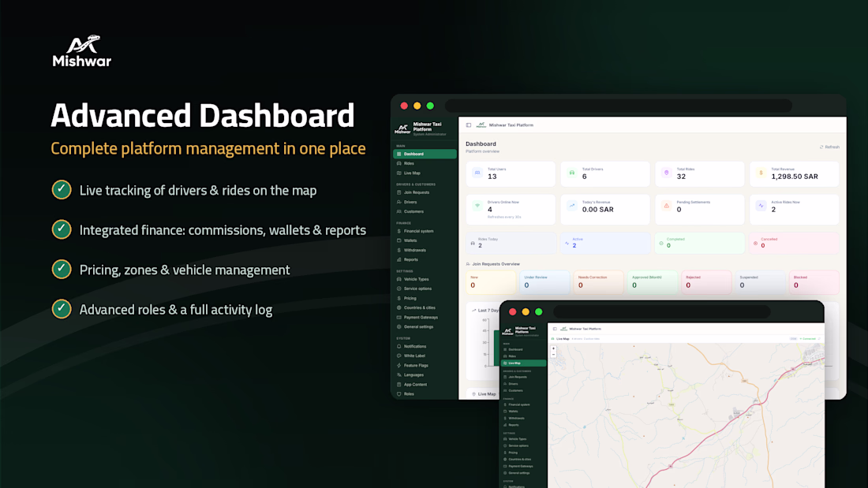Click the Withdrawals dollar icon in dashboard sidebar
Viewport: 868px width, 488px height.
(399, 250)
